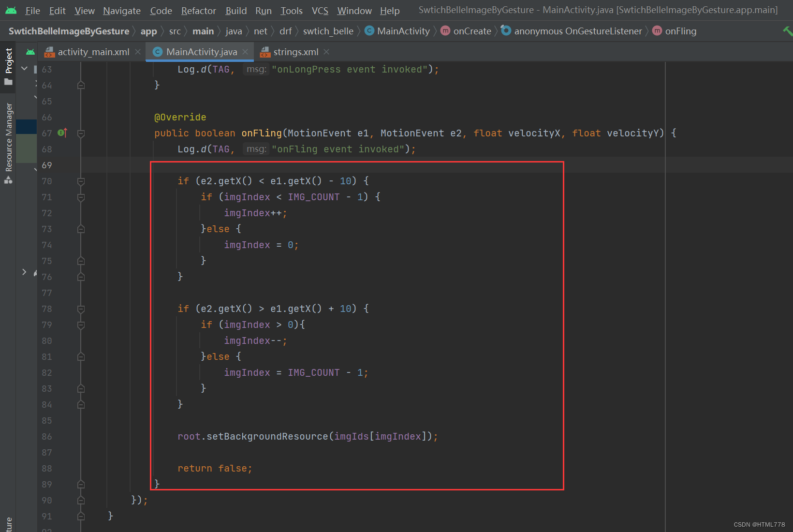793x532 pixels.
Task: Collapse the onFling method fold on line 67
Action: click(x=81, y=133)
